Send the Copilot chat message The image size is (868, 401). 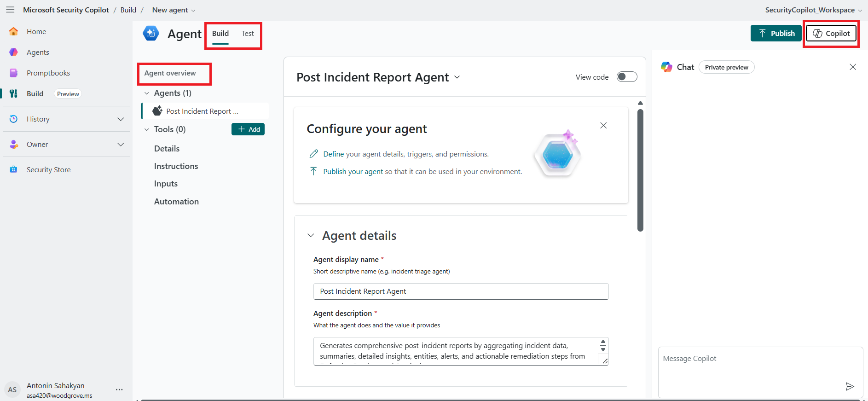[850, 386]
